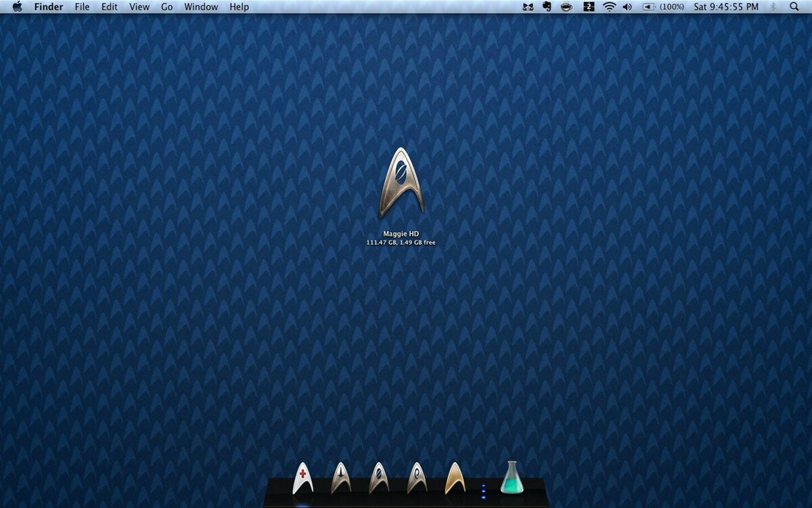Open the Apple menu
The height and width of the screenshot is (508, 812).
point(18,7)
